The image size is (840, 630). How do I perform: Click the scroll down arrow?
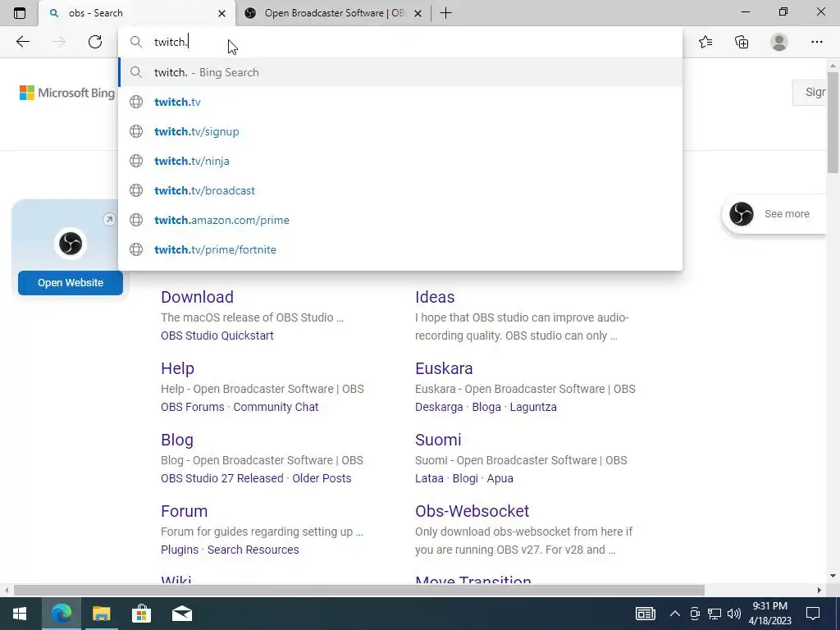coord(833,576)
